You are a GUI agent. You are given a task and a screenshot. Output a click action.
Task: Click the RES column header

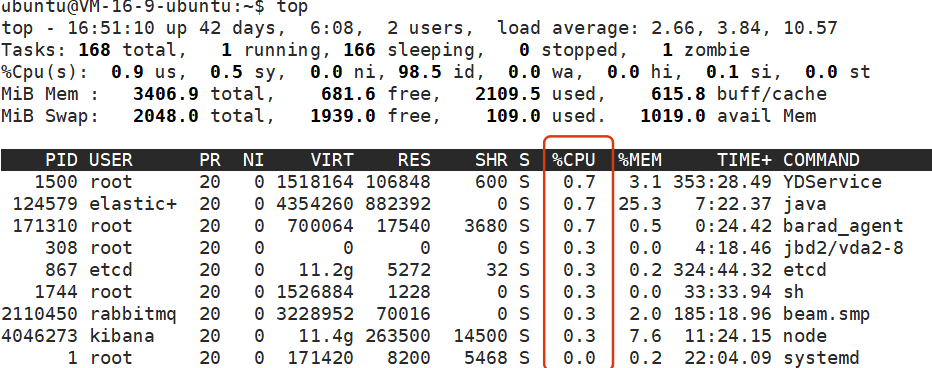(414, 160)
